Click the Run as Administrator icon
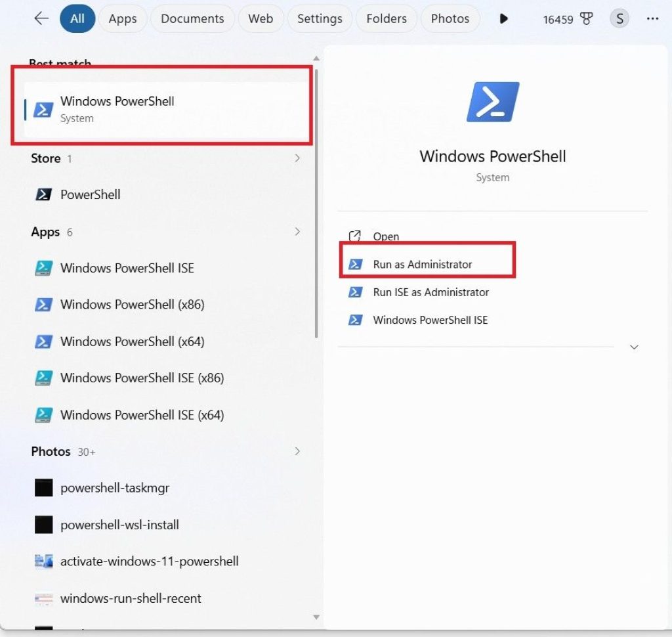Screen dimensions: 672x637 pos(355,264)
